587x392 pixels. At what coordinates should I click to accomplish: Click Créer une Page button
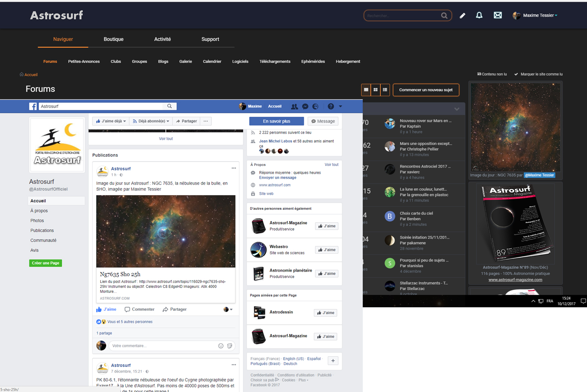pos(46,263)
